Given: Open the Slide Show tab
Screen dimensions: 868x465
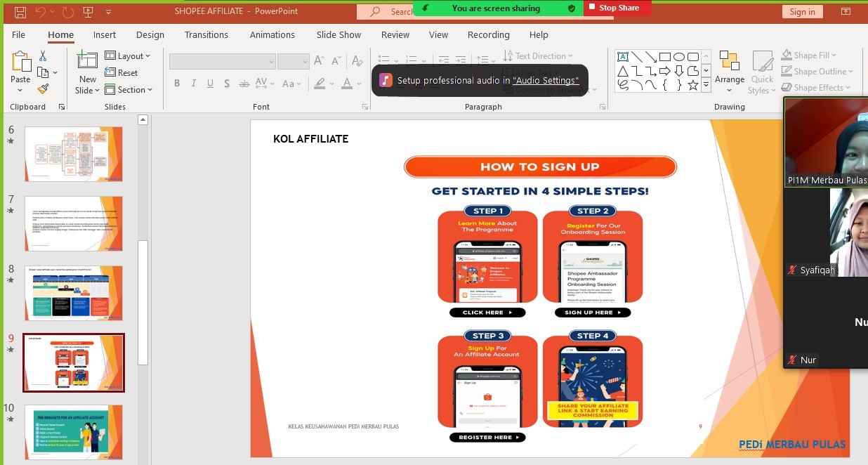Looking at the screenshot, I should (338, 34).
